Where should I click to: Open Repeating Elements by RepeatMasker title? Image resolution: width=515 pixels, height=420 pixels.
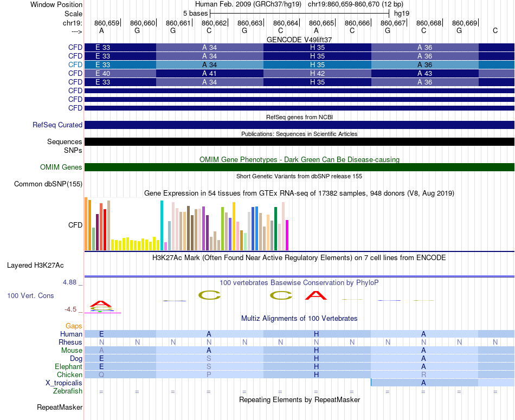point(299,399)
